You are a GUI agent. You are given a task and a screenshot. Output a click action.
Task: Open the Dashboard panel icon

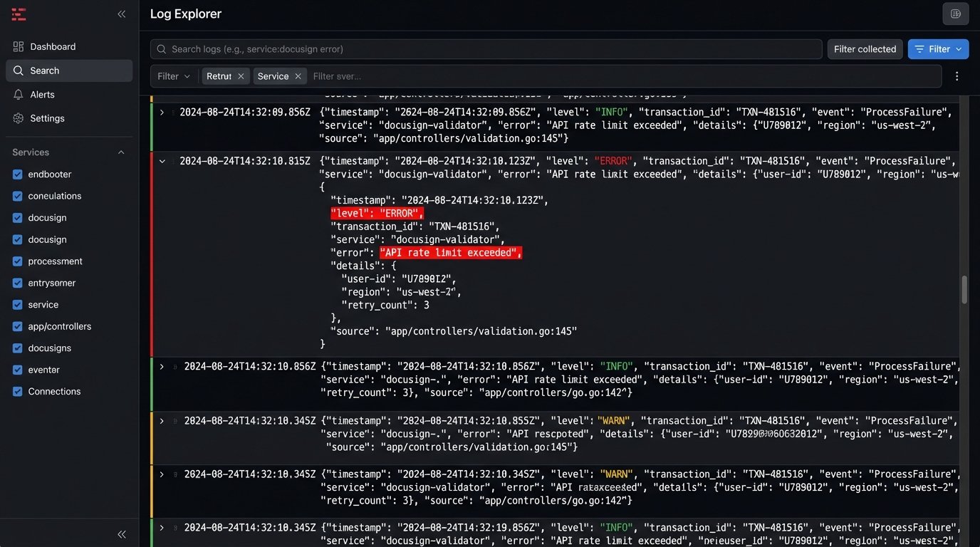tap(17, 46)
